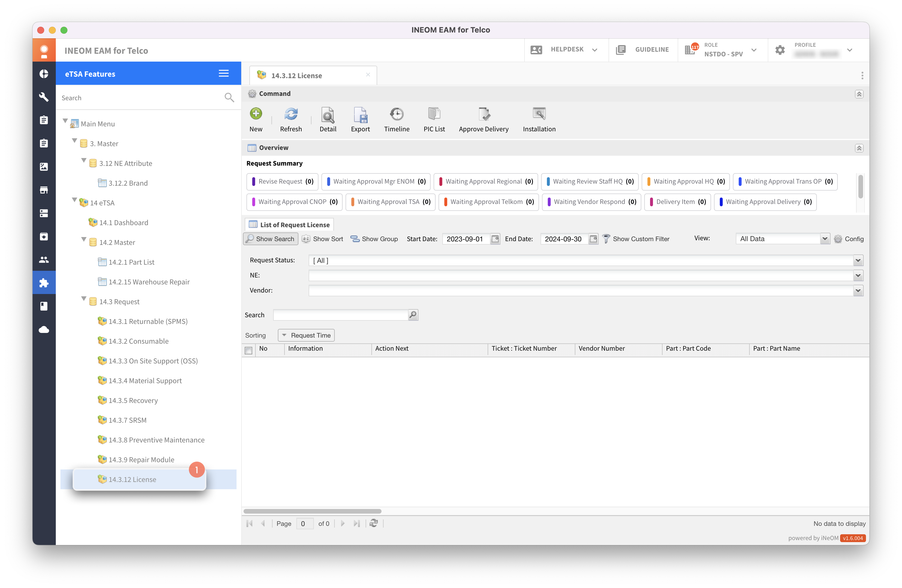
Task: Filter by Waiting Vendor Respond
Action: (x=591, y=202)
